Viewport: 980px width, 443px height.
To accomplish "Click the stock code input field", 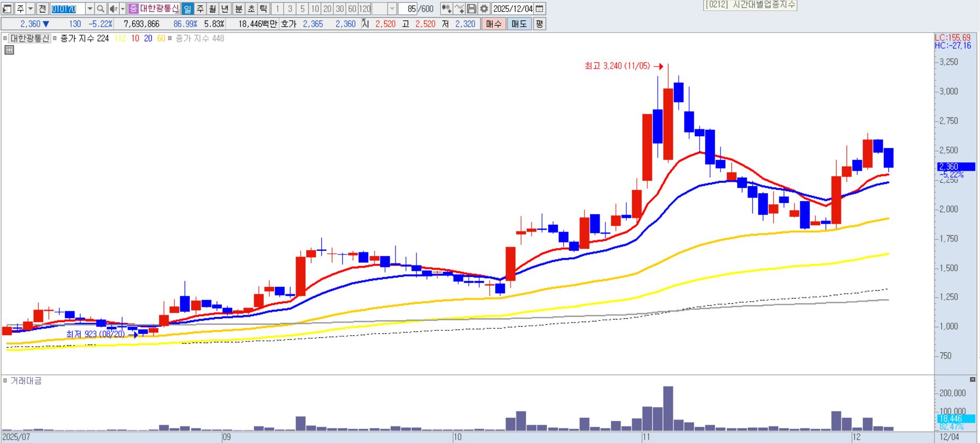I will pos(67,9).
